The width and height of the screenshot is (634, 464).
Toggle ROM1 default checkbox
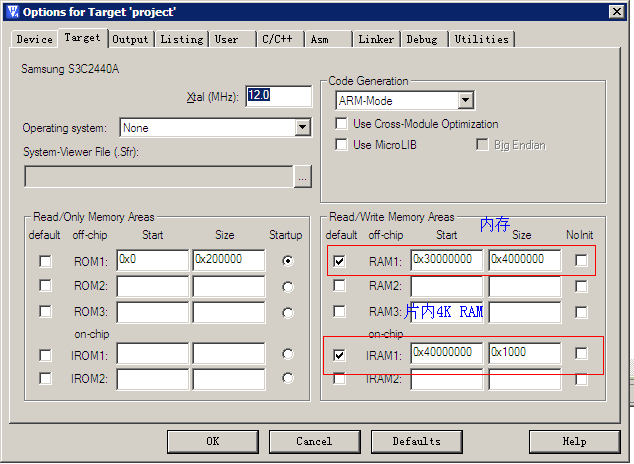pos(45,261)
